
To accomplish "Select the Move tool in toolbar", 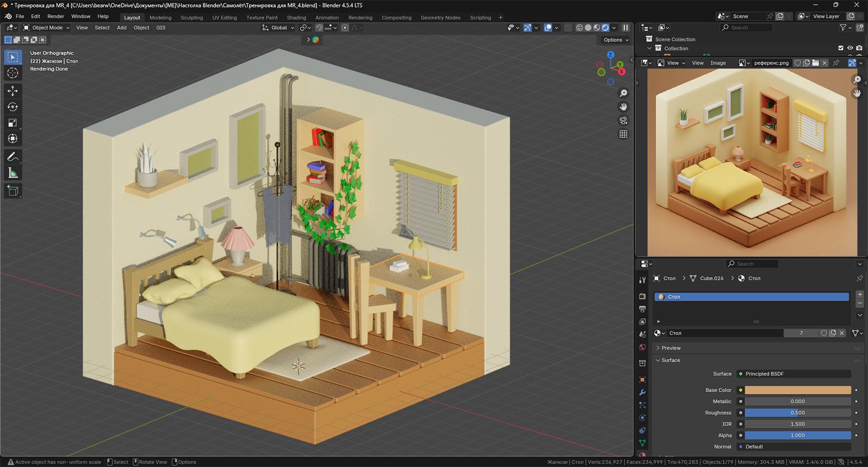I will click(x=12, y=91).
